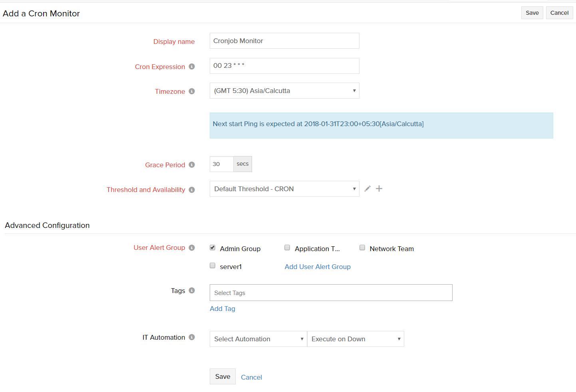Viewport: 576px width, 392px height.
Task: Click info icon beside Threshold and Availability
Action: (x=192, y=190)
